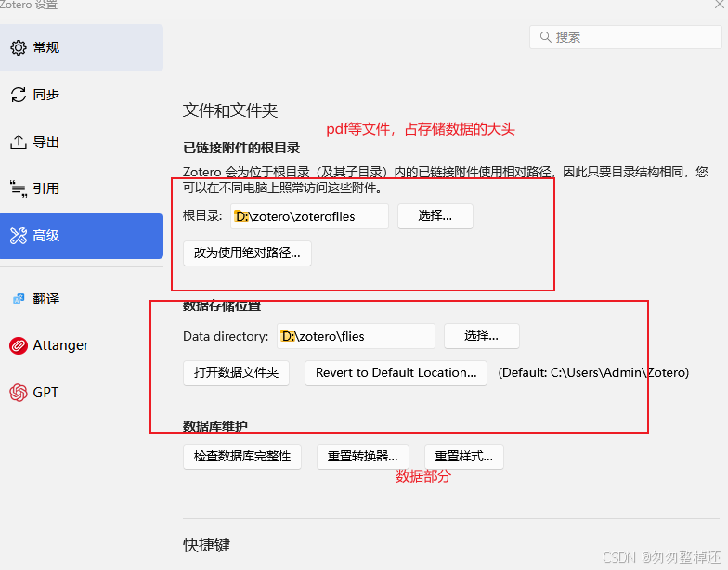
Task: Click 改为使用绝对路径... button
Action: [247, 253]
